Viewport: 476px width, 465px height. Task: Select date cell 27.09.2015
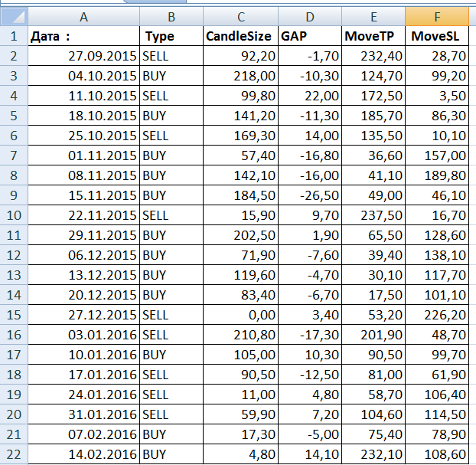tap(83, 56)
